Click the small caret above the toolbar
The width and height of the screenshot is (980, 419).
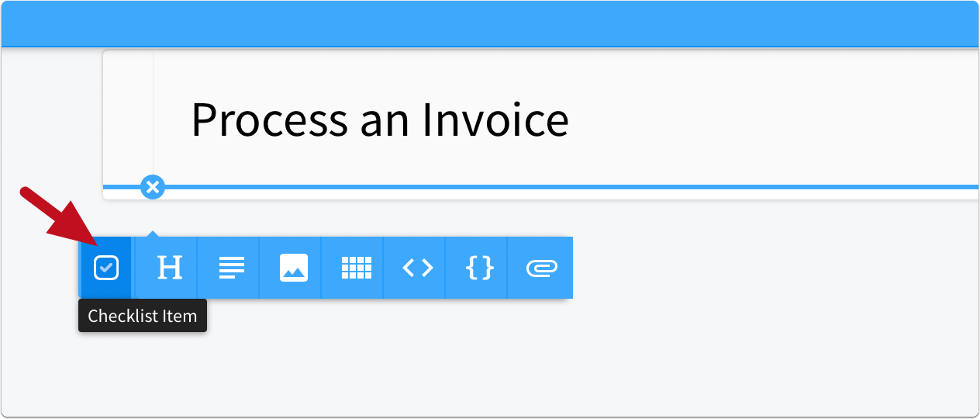[153, 234]
